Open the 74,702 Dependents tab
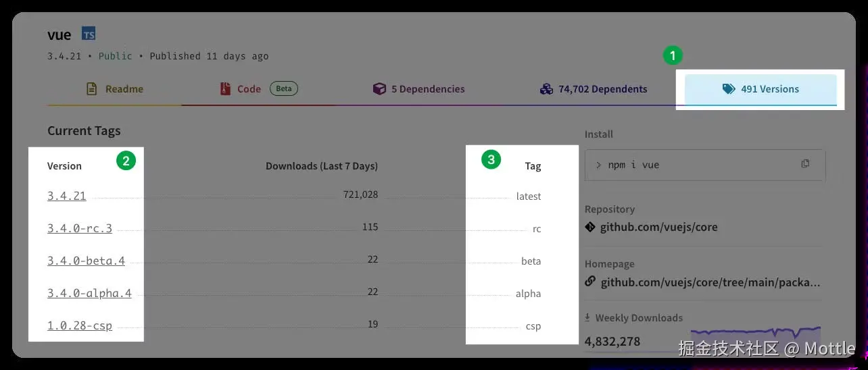The width and height of the screenshot is (868, 370). (x=602, y=89)
